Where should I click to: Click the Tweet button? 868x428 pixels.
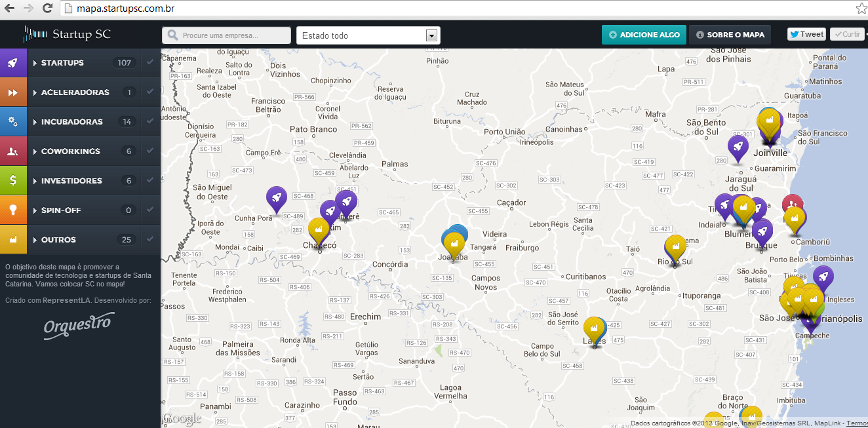[x=806, y=34]
